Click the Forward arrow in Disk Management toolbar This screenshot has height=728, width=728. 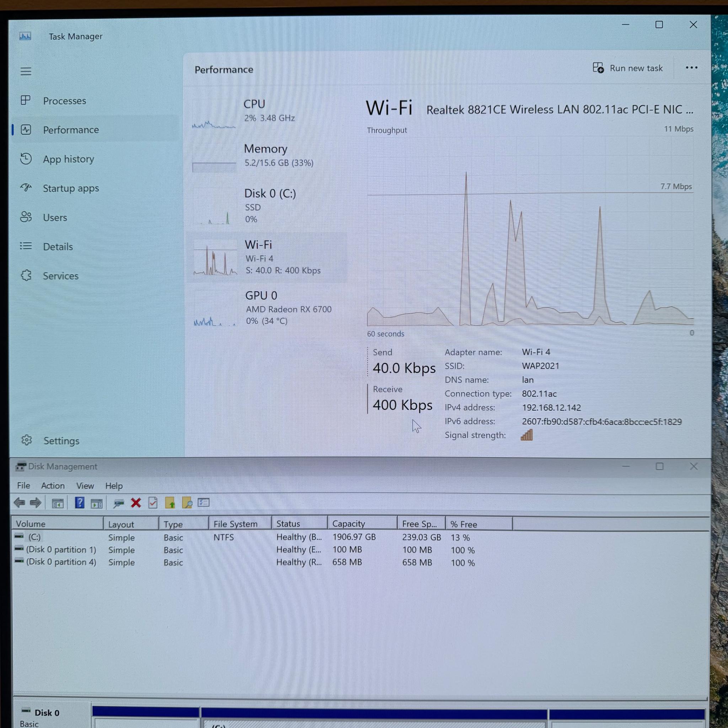coord(36,502)
